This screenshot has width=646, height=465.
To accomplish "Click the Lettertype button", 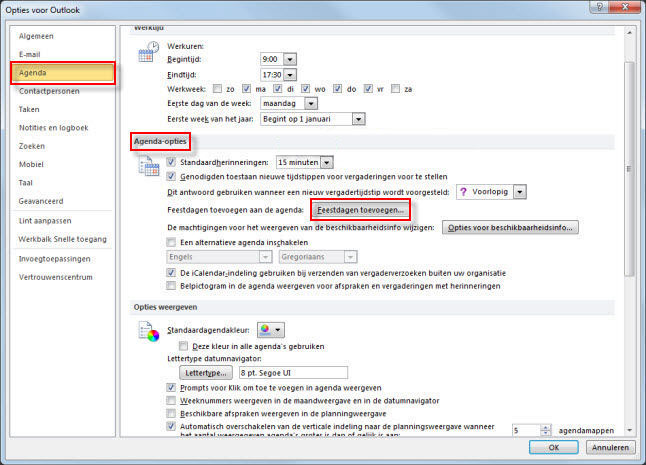I will coord(206,373).
